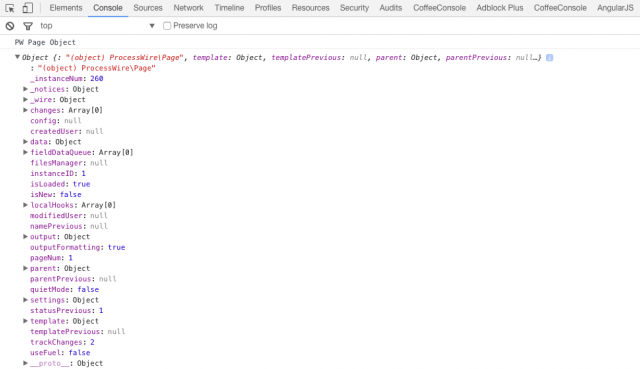Expand the __proto__ Object node
Image resolution: width=640 pixels, height=369 pixels.
pos(25,363)
